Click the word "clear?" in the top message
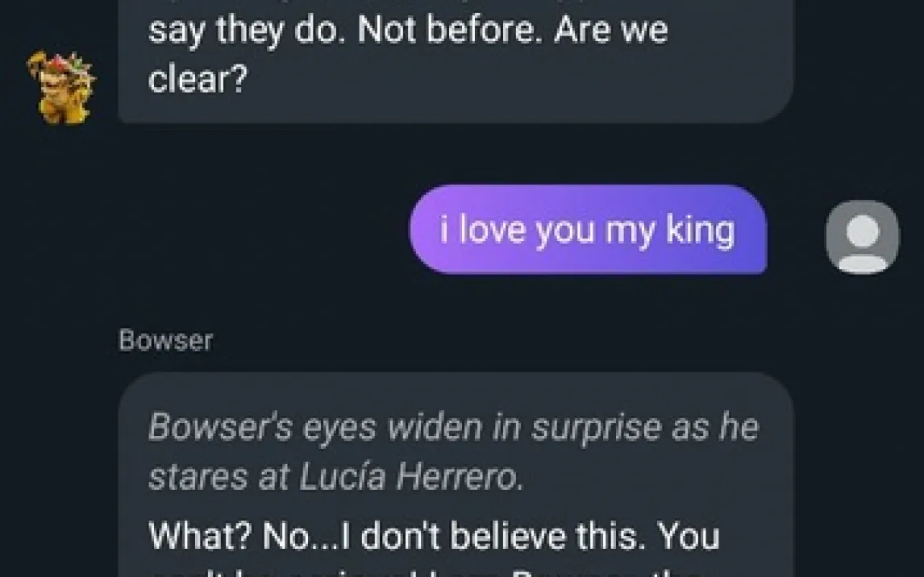Viewport: 924px width, 577px height. [x=198, y=78]
